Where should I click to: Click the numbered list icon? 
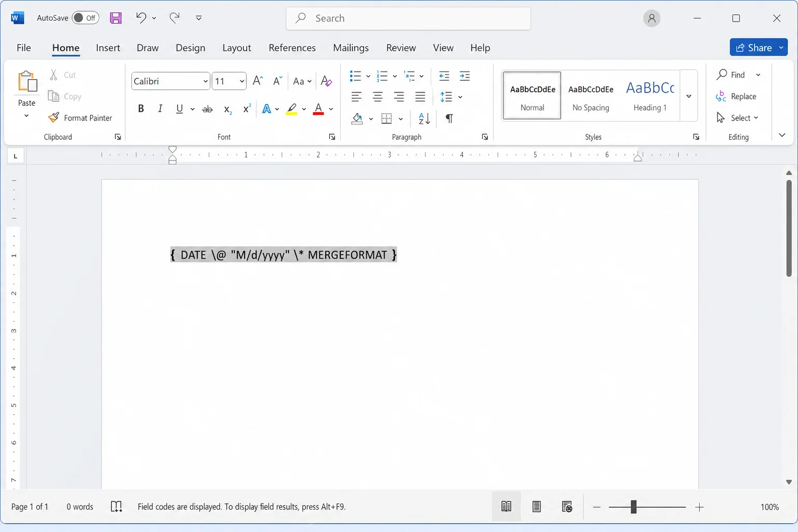(382, 76)
